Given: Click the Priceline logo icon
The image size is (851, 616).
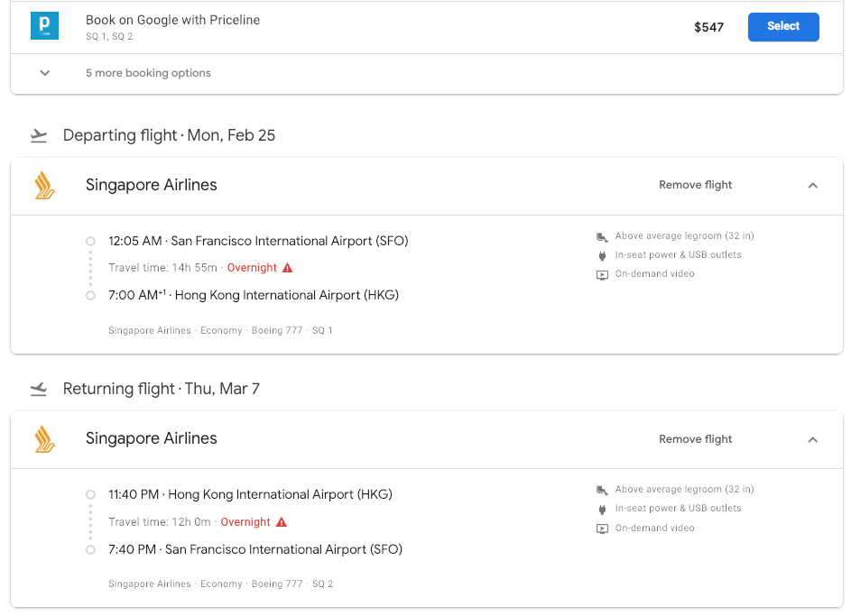Looking at the screenshot, I should point(44,26).
